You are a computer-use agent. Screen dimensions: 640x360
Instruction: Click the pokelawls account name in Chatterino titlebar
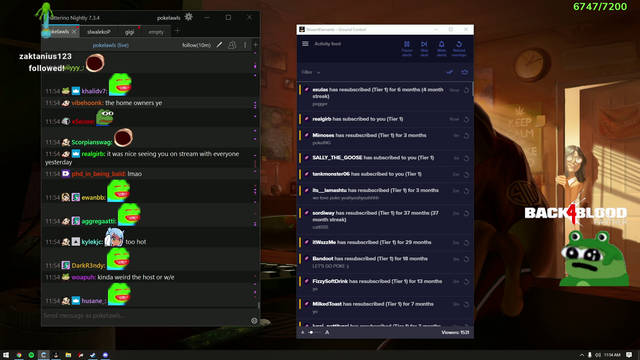click(169, 18)
